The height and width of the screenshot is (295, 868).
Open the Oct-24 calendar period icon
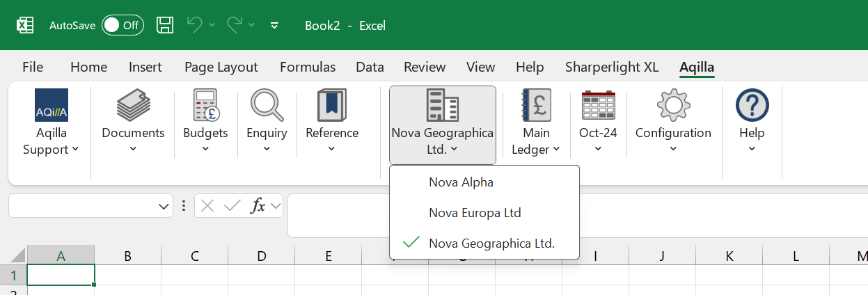pyautogui.click(x=598, y=106)
